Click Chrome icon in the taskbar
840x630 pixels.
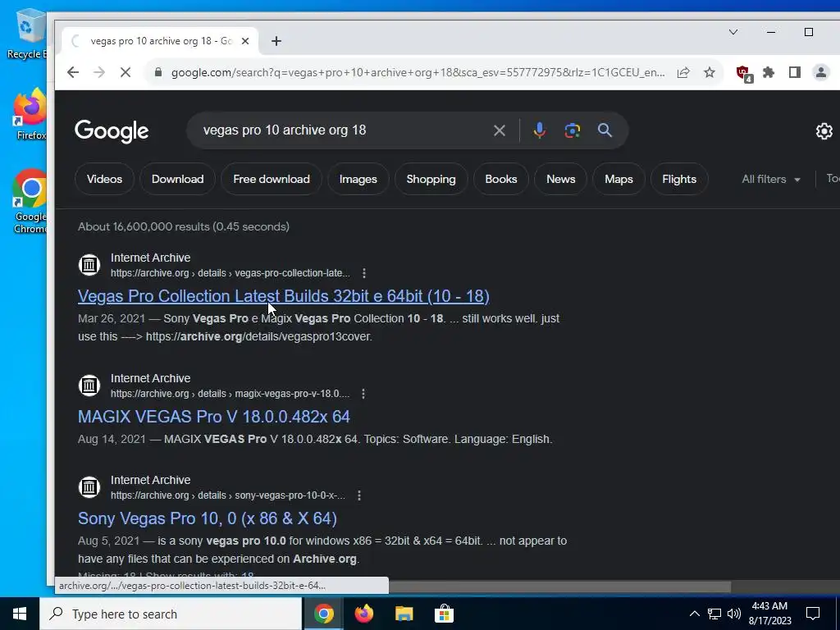[x=323, y=614]
